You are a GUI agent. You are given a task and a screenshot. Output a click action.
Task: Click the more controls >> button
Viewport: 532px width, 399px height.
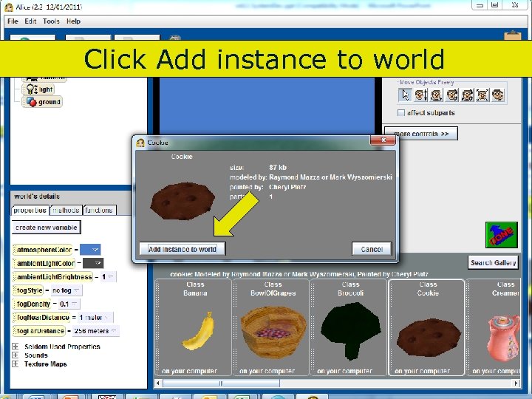click(x=420, y=134)
